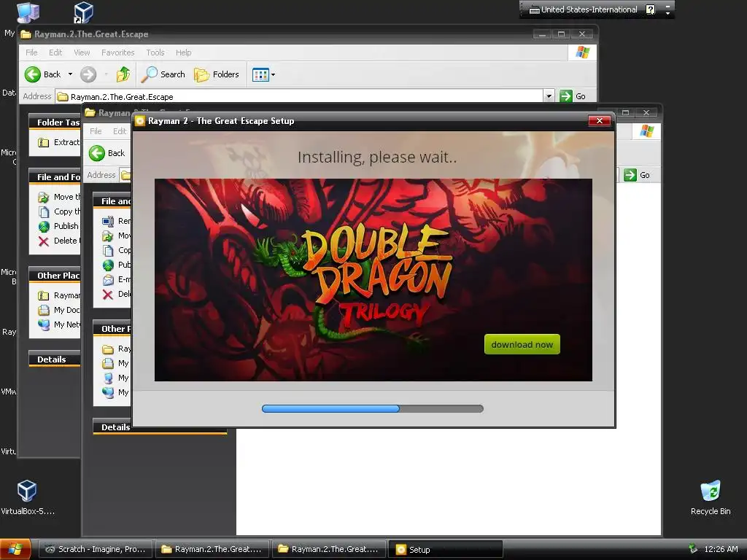Open Recycle Bin desktop icon
747x560 pixels.
point(711,498)
